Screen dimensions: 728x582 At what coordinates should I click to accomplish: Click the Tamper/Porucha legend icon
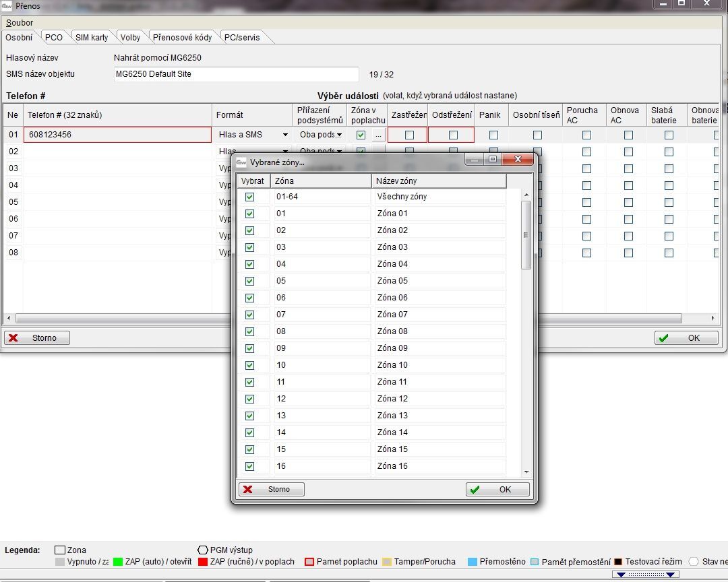pyautogui.click(x=387, y=562)
